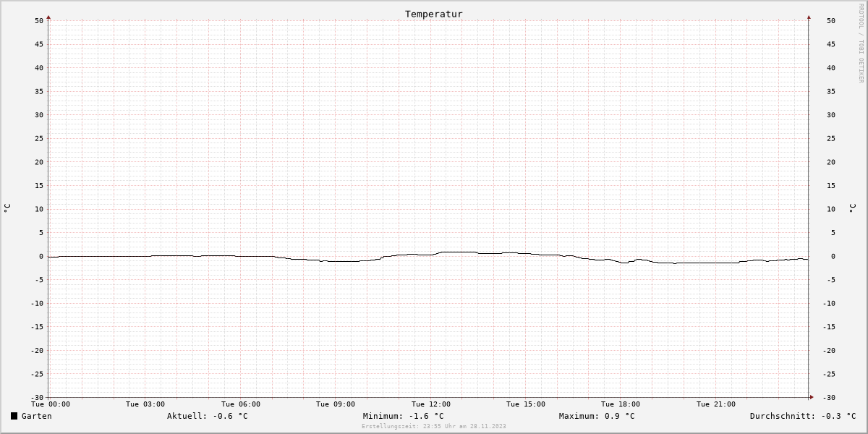Click the °C unit label on right axis
The width and height of the screenshot is (868, 434).
[x=852, y=208]
